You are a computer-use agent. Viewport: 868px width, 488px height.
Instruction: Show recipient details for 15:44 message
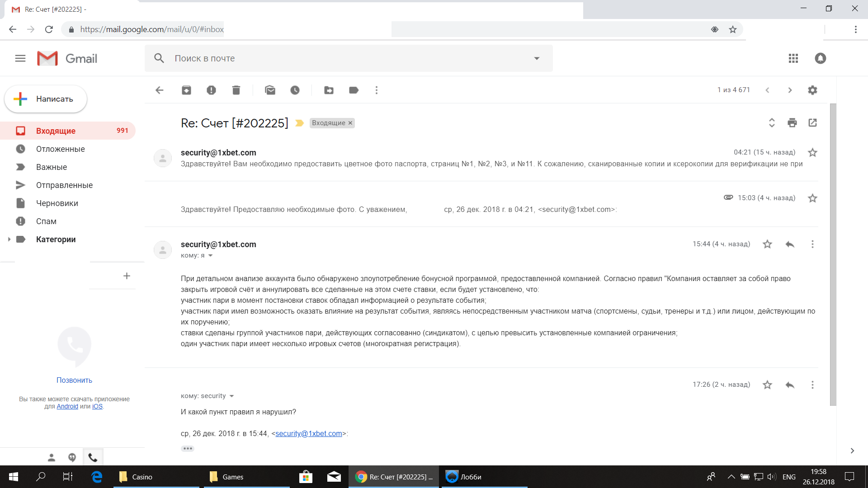pos(210,256)
